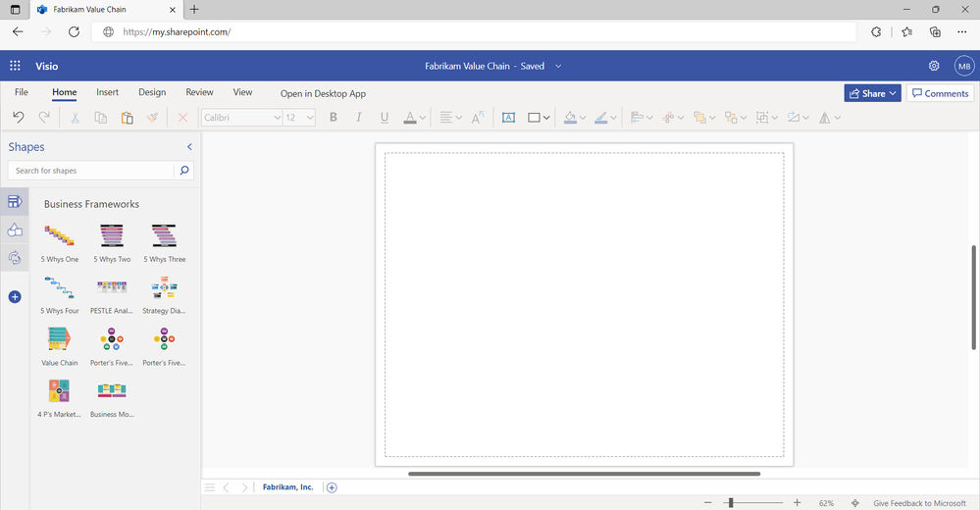Viewport: 980px width, 510px height.
Task: Toggle Italic formatting
Action: point(359,118)
